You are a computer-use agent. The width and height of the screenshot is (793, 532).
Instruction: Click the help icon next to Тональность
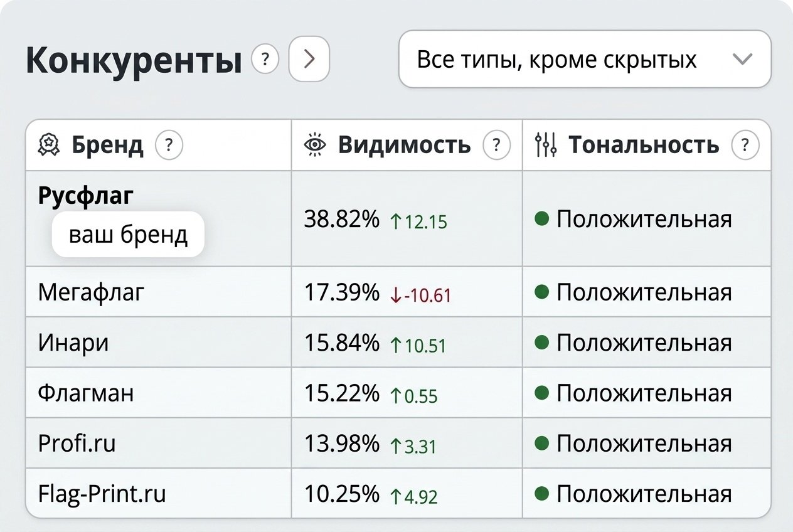coord(745,146)
